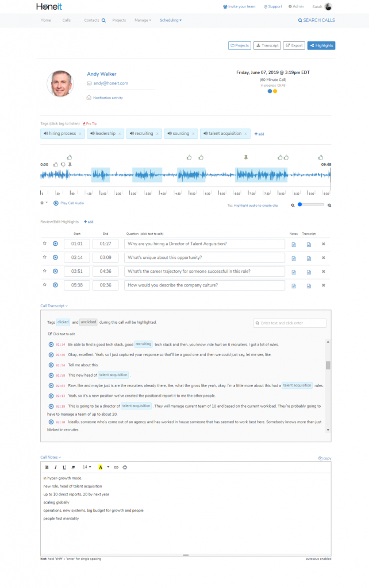Star the 01:01 highlight row
Screen dimensions: 369x588
point(45,243)
